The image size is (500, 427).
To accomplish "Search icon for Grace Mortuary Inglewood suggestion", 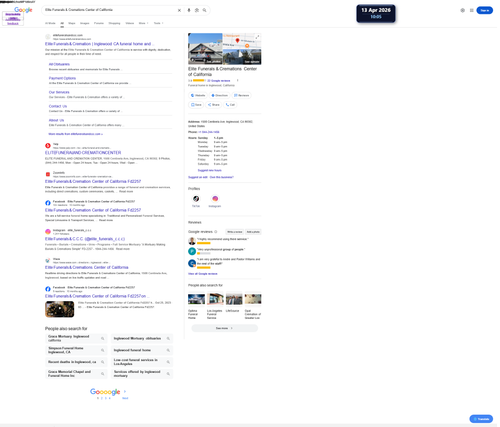I will [x=103, y=338].
